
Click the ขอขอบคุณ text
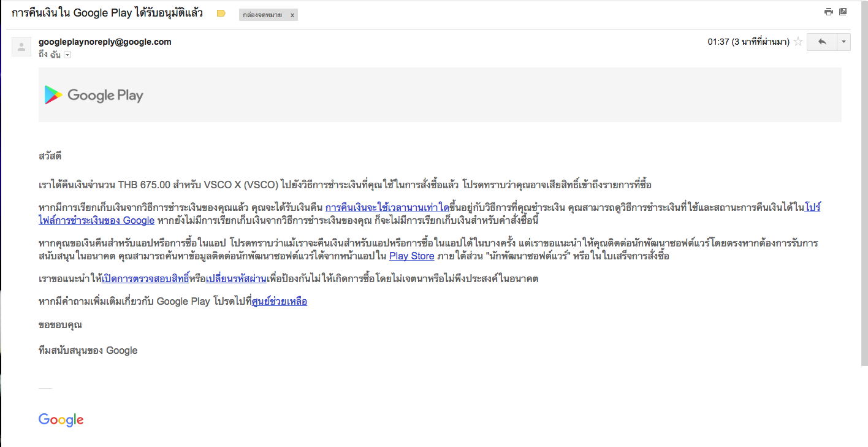pos(60,324)
